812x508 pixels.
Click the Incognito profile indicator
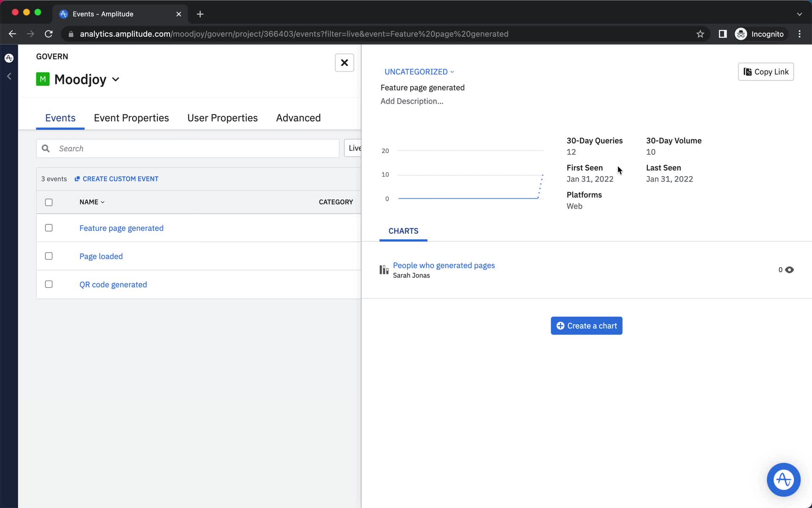760,34
